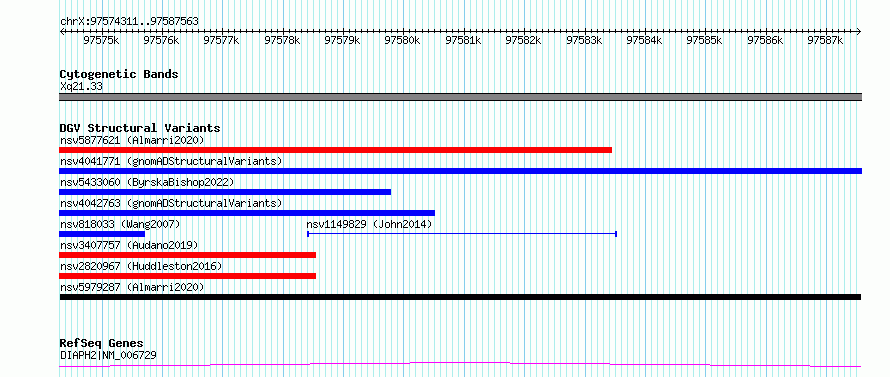Click the 97585k ruler tick label

click(x=704, y=40)
